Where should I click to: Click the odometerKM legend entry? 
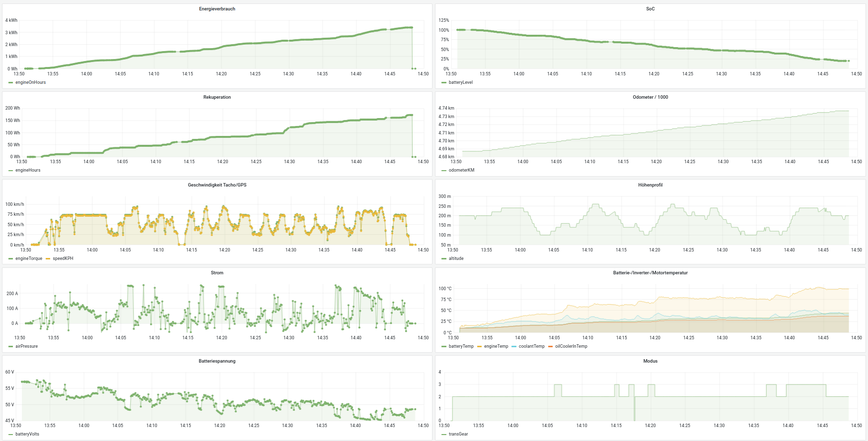pos(461,170)
